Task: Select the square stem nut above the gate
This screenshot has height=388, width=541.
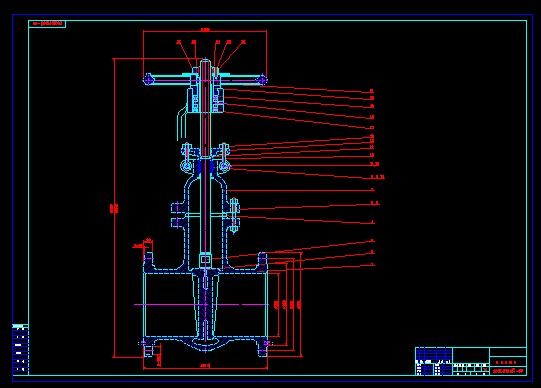Action: pyautogui.click(x=205, y=258)
